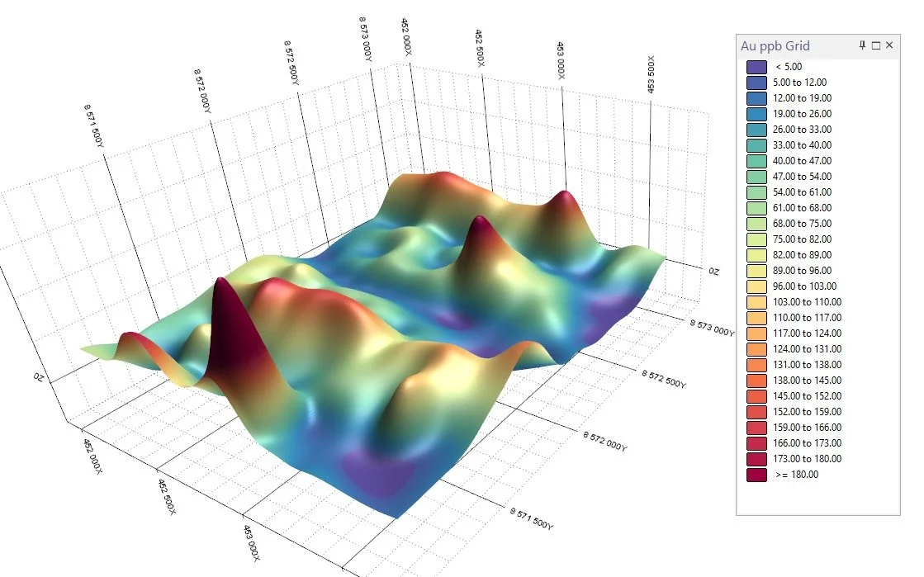Click the '152.00 to 159.00' legend label
Image resolution: width=924 pixels, height=577 pixels.
point(807,412)
